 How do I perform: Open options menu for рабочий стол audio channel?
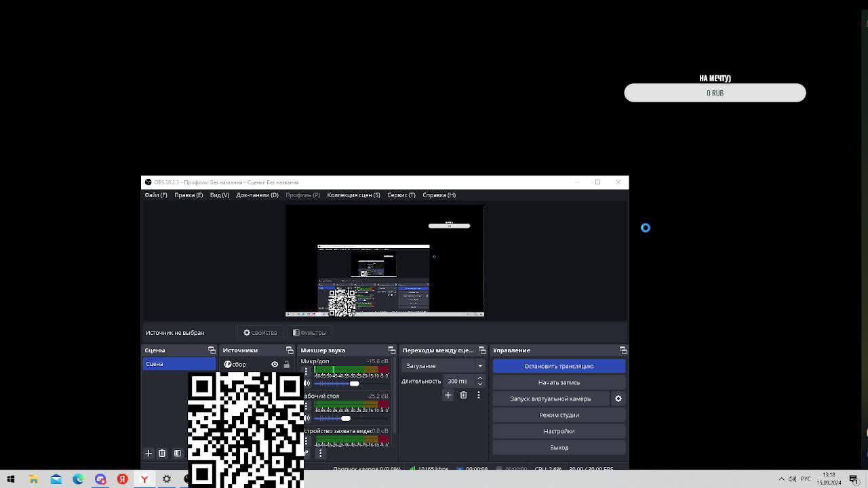tap(307, 406)
